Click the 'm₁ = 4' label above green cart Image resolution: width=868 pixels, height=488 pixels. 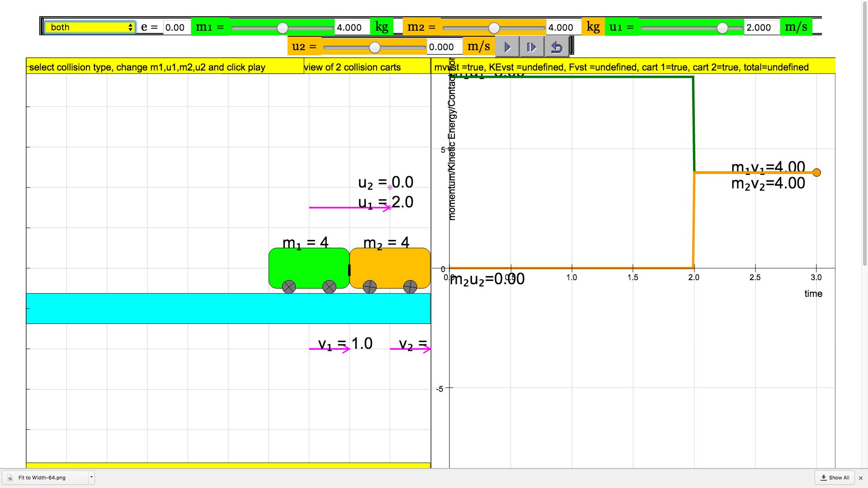(305, 243)
